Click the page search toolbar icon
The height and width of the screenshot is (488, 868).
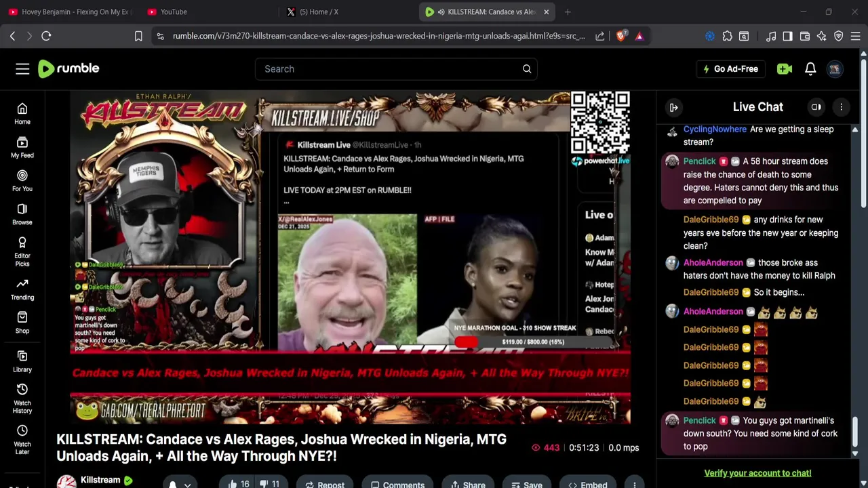744,36
